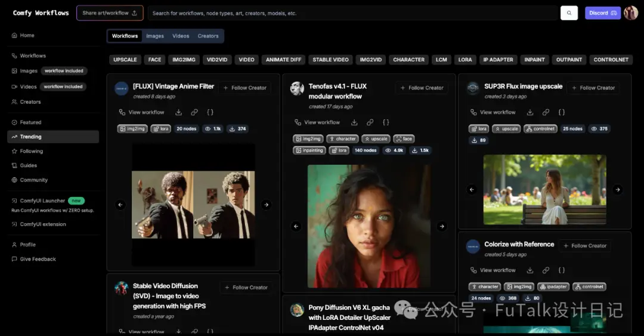The image size is (644, 336).
Task: Select Trending in the sidebar
Action: 52,137
